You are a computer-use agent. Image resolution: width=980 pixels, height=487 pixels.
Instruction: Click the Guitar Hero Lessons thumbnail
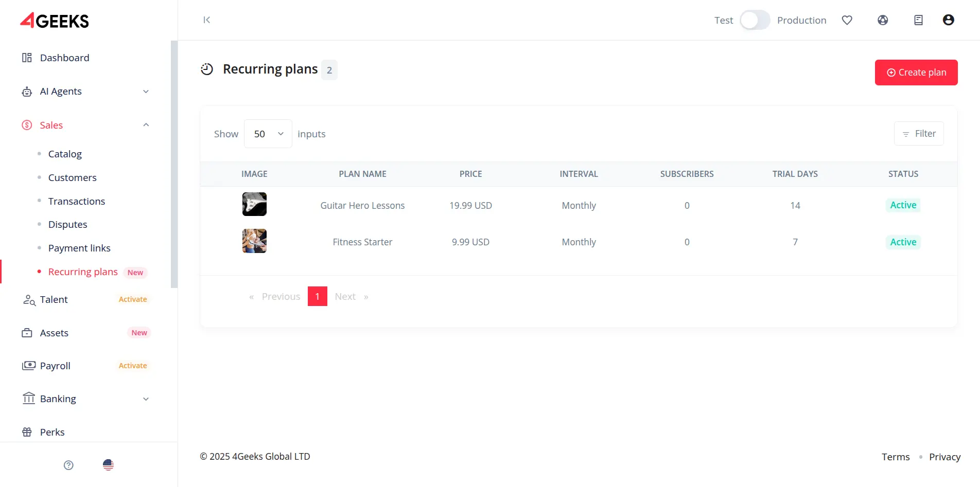(x=254, y=204)
